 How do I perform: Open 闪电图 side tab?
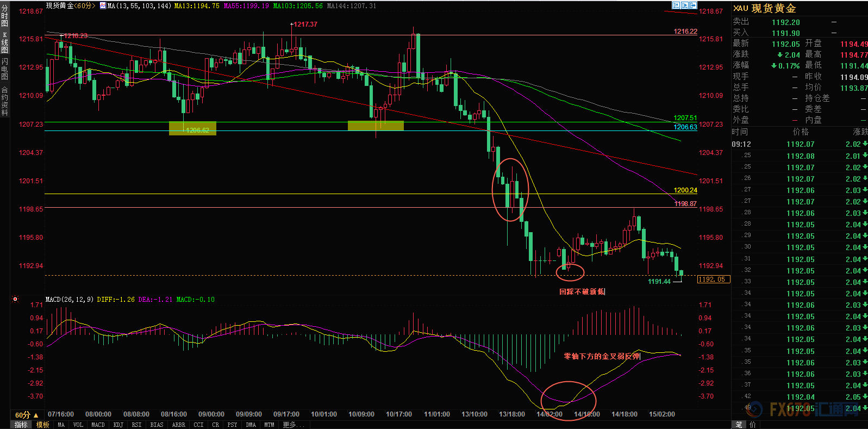click(5, 69)
